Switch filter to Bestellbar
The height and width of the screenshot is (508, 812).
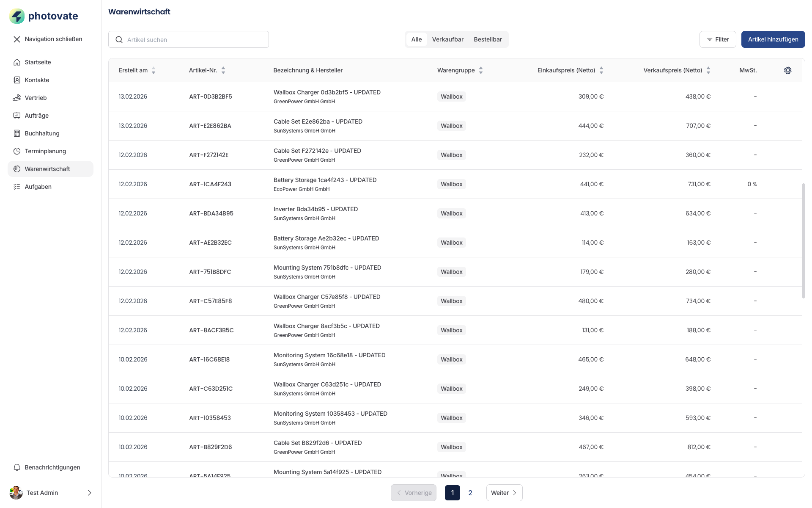coord(488,39)
